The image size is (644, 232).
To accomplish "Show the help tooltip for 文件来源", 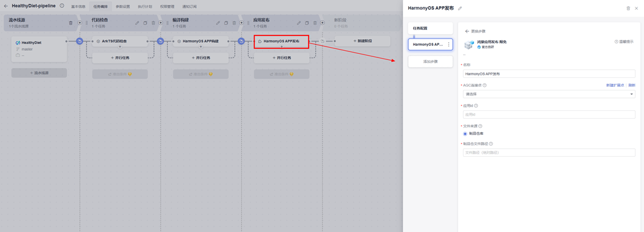I will point(480,126).
